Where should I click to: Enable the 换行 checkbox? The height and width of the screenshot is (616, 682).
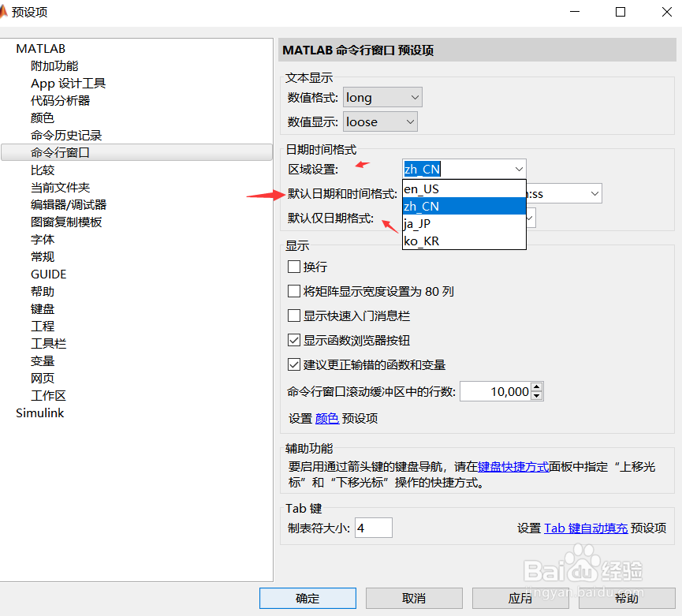pyautogui.click(x=294, y=267)
